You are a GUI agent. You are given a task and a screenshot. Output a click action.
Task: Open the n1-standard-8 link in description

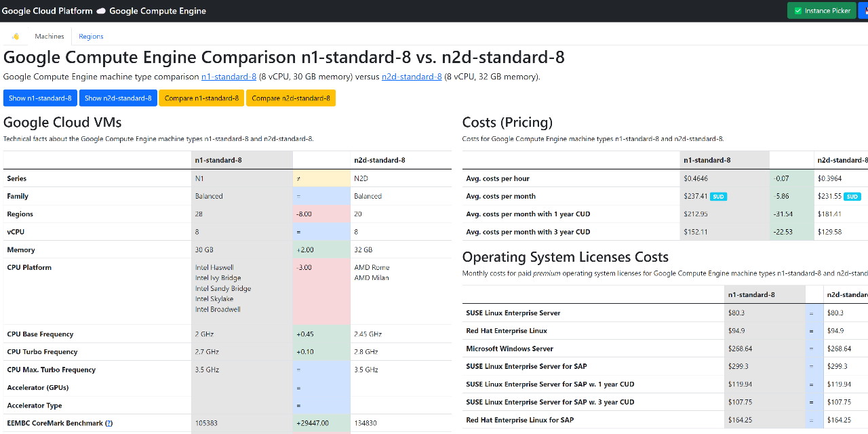pos(229,77)
